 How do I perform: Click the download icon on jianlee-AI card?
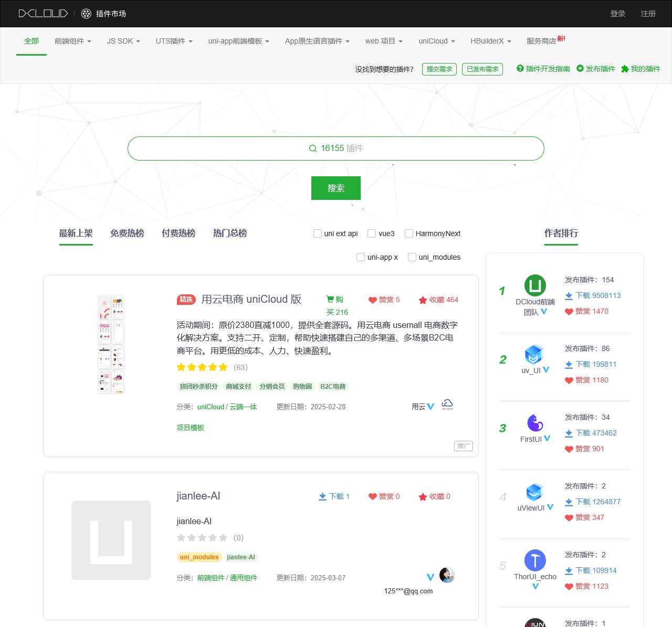click(x=322, y=496)
